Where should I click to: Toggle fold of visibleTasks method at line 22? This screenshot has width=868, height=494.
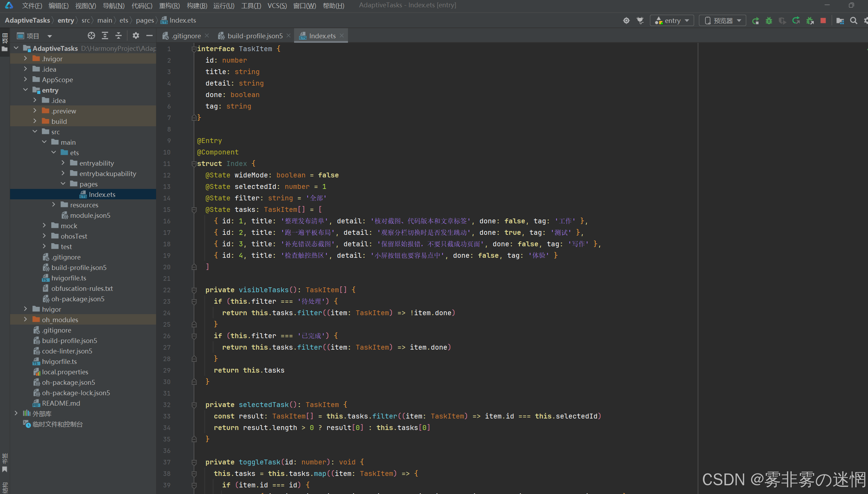[194, 290]
